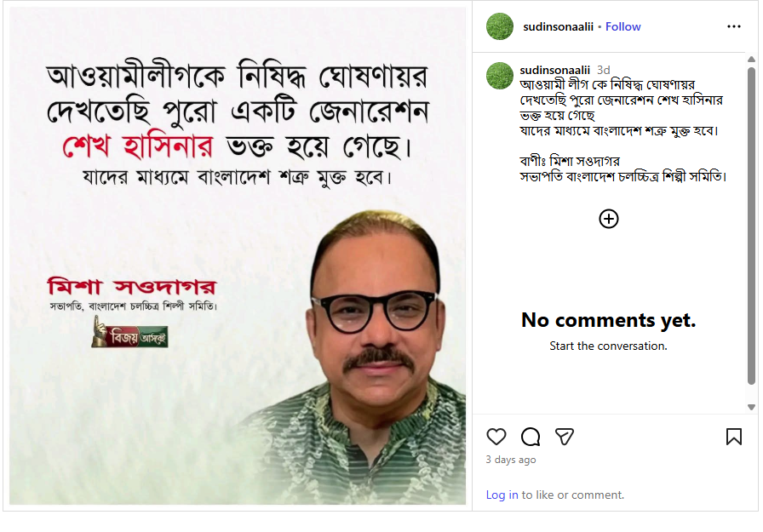Click the comments panel scrollbar thumb
Viewport: 763px width, 532px height.
751,226
